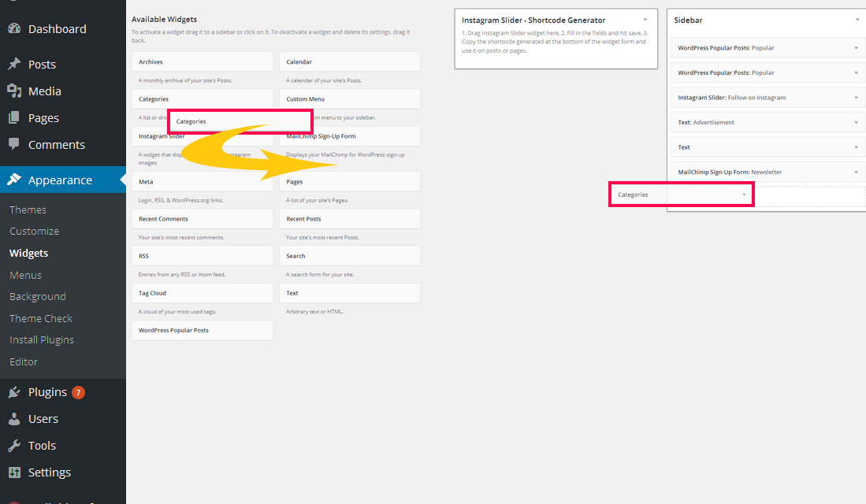Click the Comments speech bubble icon

[x=14, y=144]
